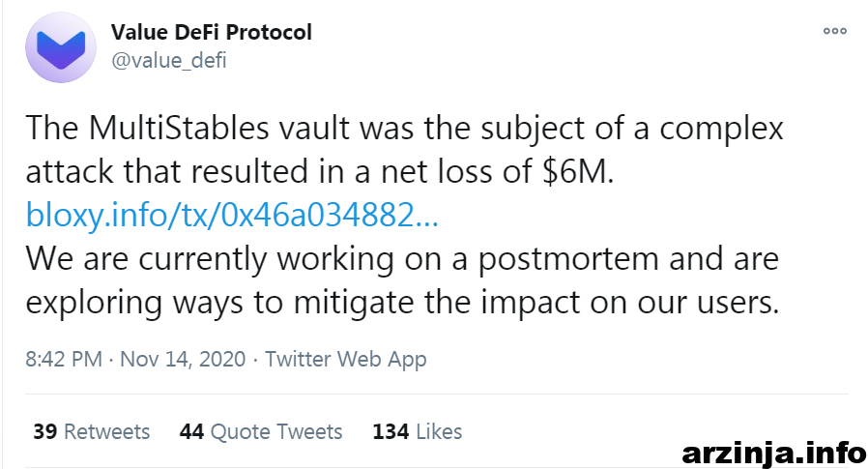Click the Twitter Web App source label

tap(345, 359)
